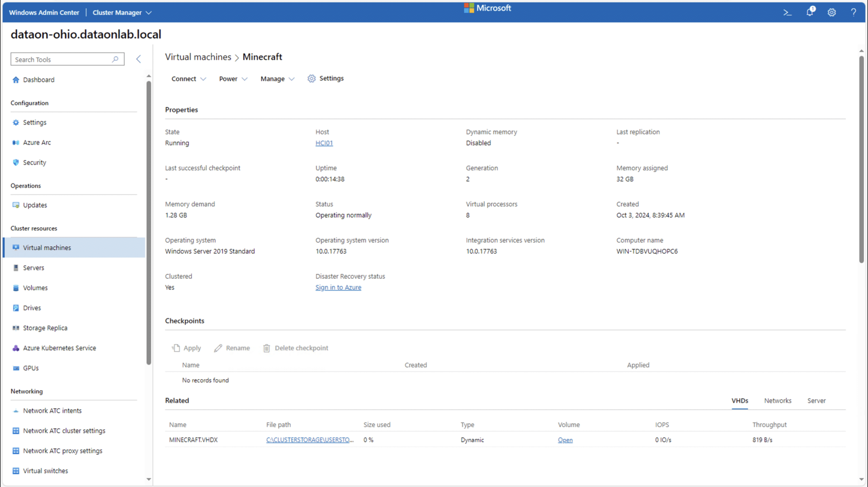Open the GPUs icon
Viewport: 868px width, 487px height.
pyautogui.click(x=16, y=368)
